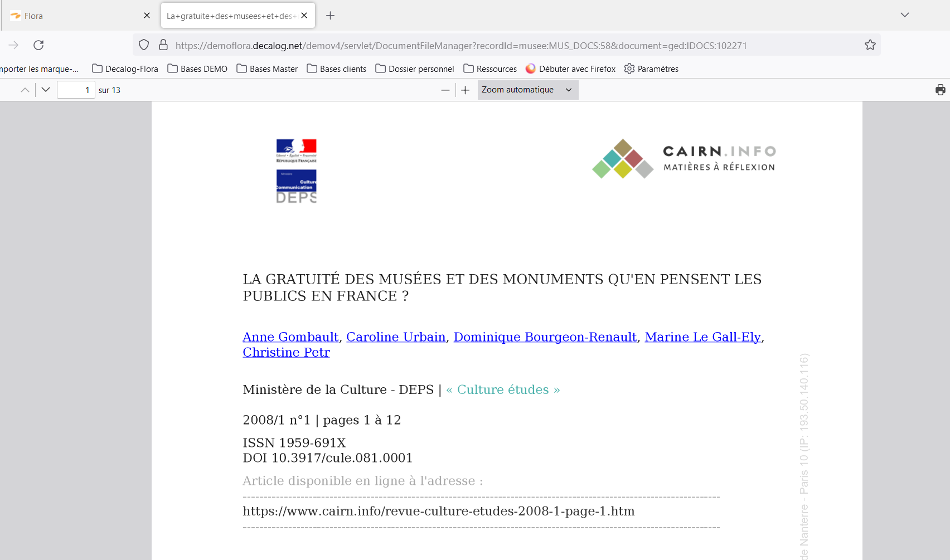Viewport: 950px width, 560px height.
Task: Click the « Culture études » journal link
Action: [x=503, y=389]
